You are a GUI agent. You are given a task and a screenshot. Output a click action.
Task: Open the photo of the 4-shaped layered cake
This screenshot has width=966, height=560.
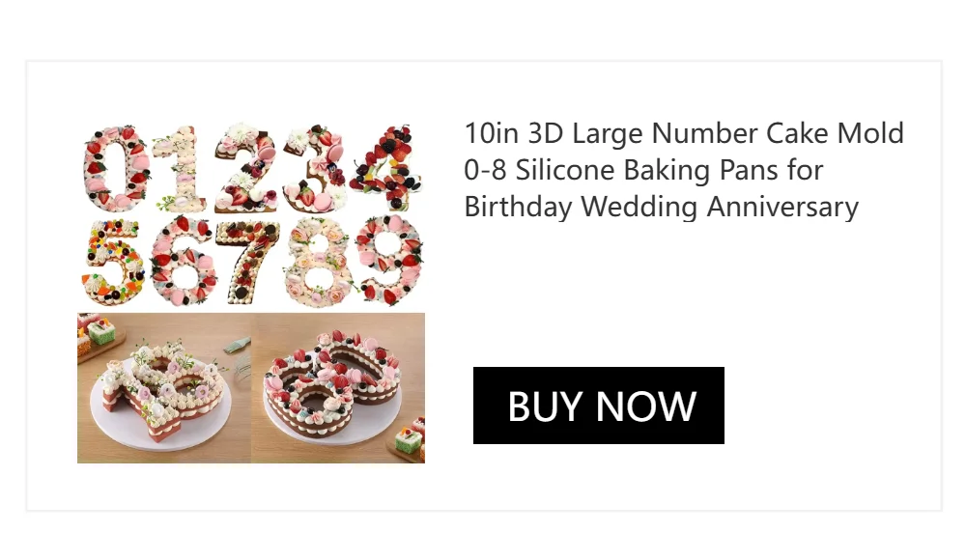click(x=164, y=387)
